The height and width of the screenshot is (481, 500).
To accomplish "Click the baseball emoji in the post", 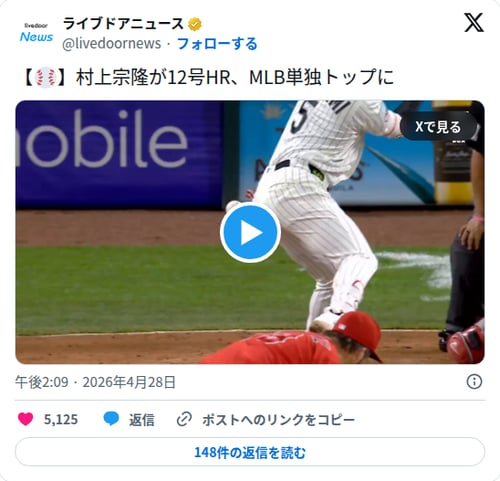I will point(45,77).
